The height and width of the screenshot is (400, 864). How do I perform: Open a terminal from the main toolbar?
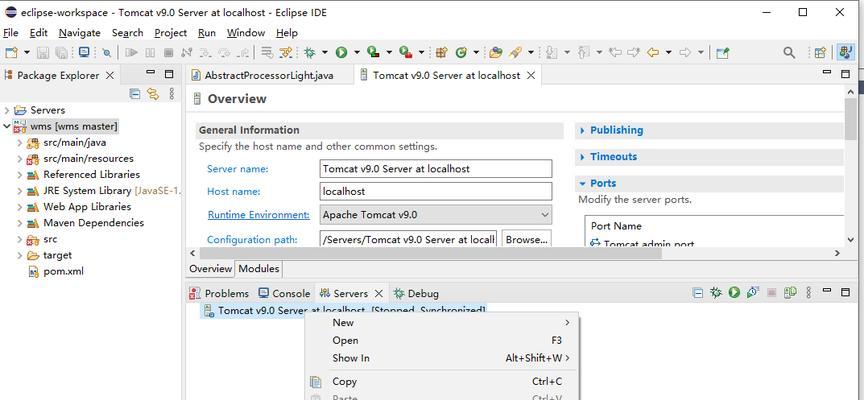point(84,52)
